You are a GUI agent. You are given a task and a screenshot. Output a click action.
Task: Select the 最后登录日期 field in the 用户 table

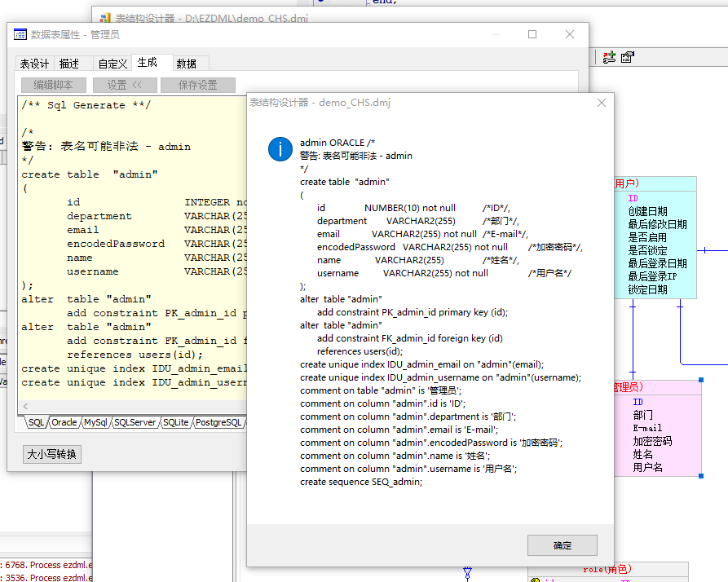point(657,263)
